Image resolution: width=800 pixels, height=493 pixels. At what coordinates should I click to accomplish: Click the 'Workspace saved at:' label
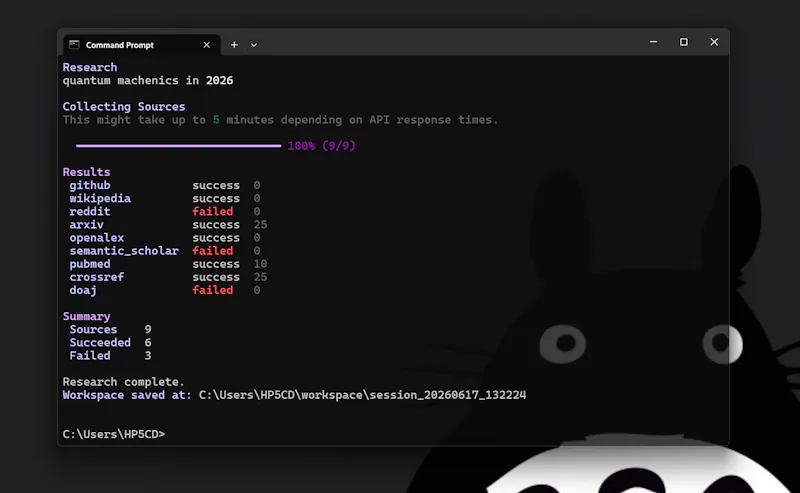pyautogui.click(x=127, y=395)
